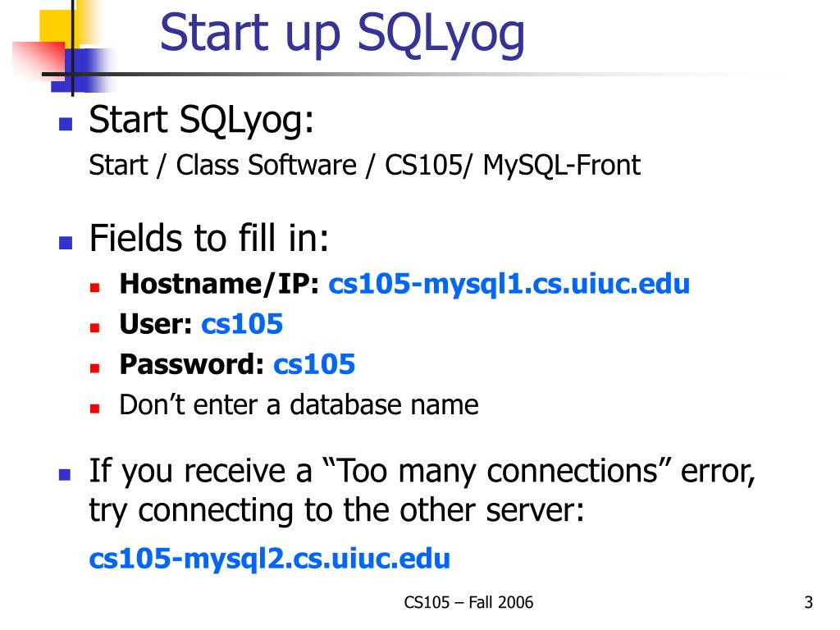Click the yellow square in the logo
This screenshot has height=630, width=840.
pyautogui.click(x=57, y=27)
